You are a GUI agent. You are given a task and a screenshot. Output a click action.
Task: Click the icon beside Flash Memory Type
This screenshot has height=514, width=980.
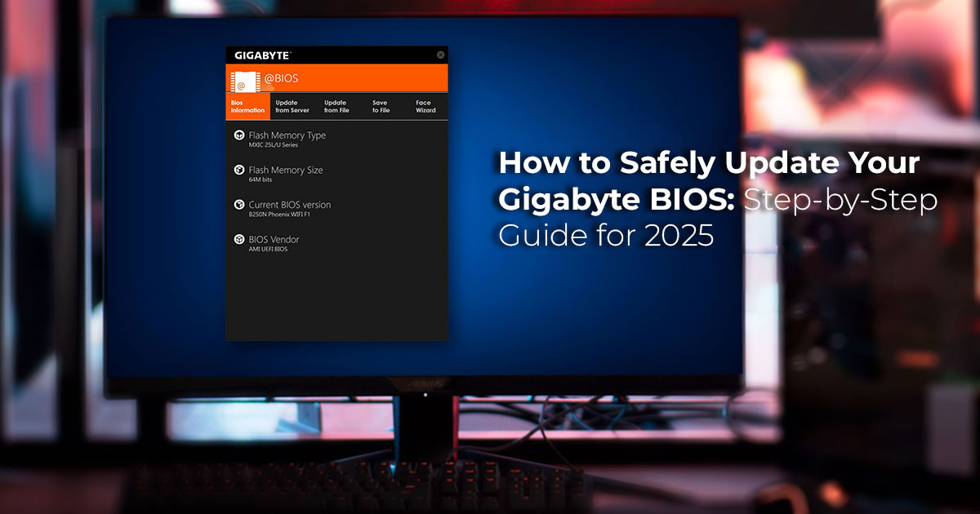[x=239, y=135]
